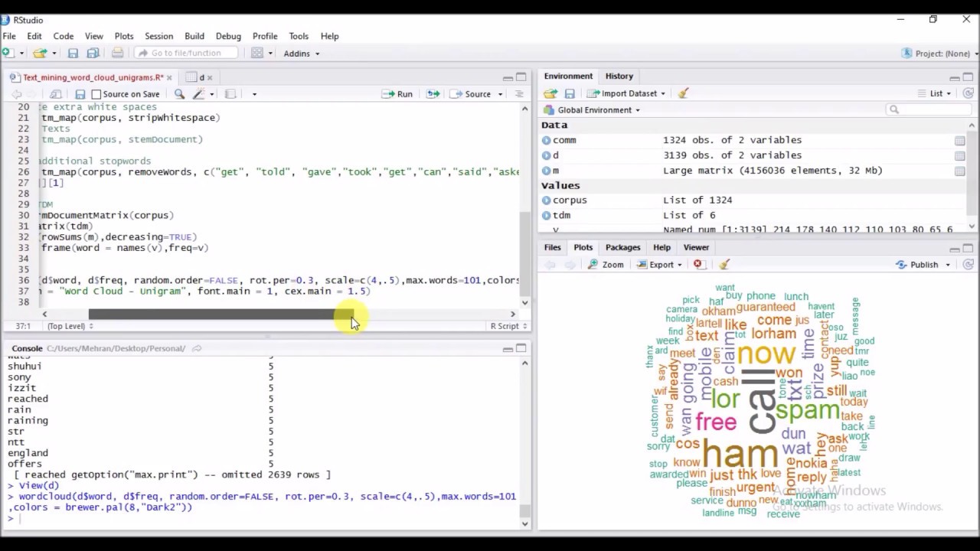Click the code tools magic wand icon
Image resolution: width=980 pixels, height=551 pixels.
(x=199, y=94)
